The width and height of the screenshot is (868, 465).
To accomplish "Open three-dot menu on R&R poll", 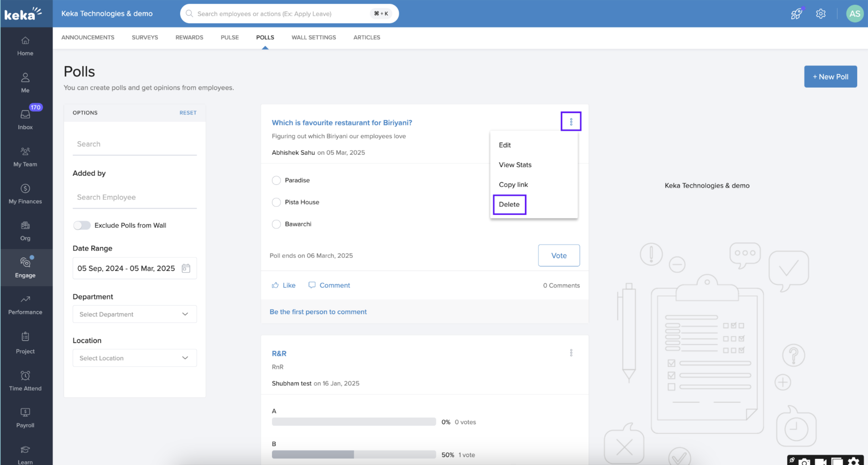I will (x=571, y=353).
